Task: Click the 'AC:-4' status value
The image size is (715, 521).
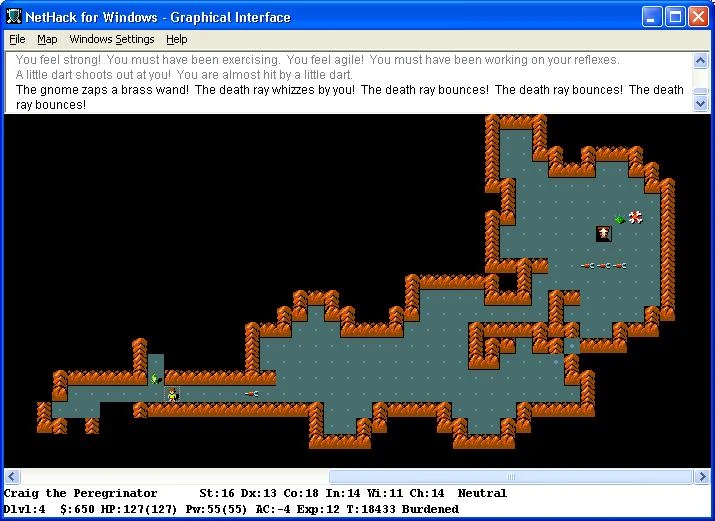Action: (x=273, y=509)
